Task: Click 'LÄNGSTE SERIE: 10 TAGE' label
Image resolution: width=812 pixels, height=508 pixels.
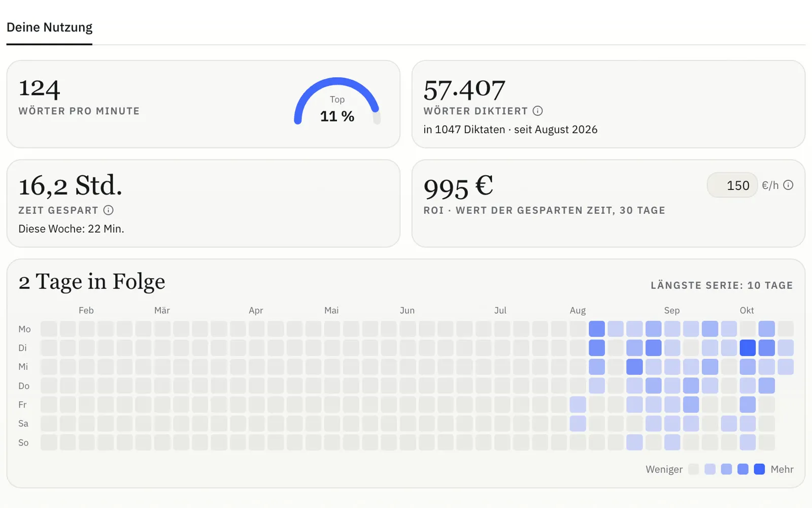Action: [x=722, y=285]
